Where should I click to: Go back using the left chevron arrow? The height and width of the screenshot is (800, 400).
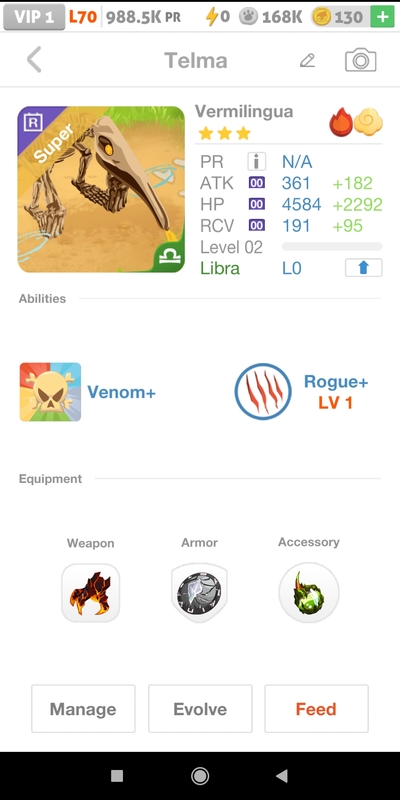pyautogui.click(x=34, y=60)
